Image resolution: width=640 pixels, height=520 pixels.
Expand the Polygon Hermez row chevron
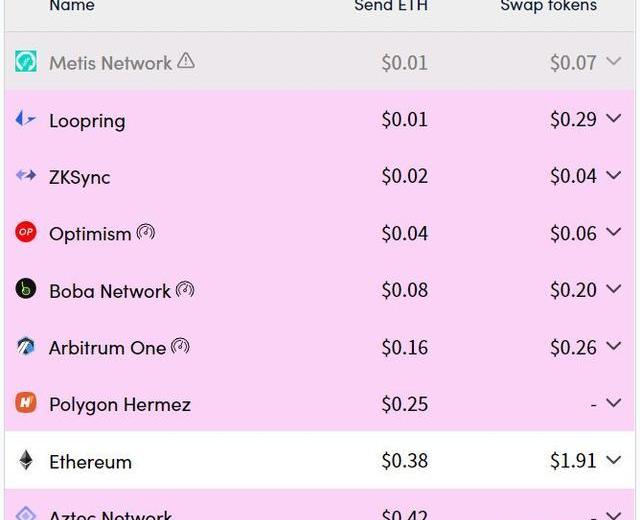click(x=614, y=404)
